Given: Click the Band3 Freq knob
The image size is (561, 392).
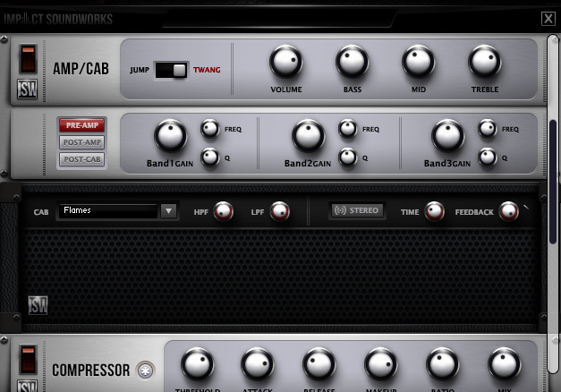Looking at the screenshot, I should (488, 129).
